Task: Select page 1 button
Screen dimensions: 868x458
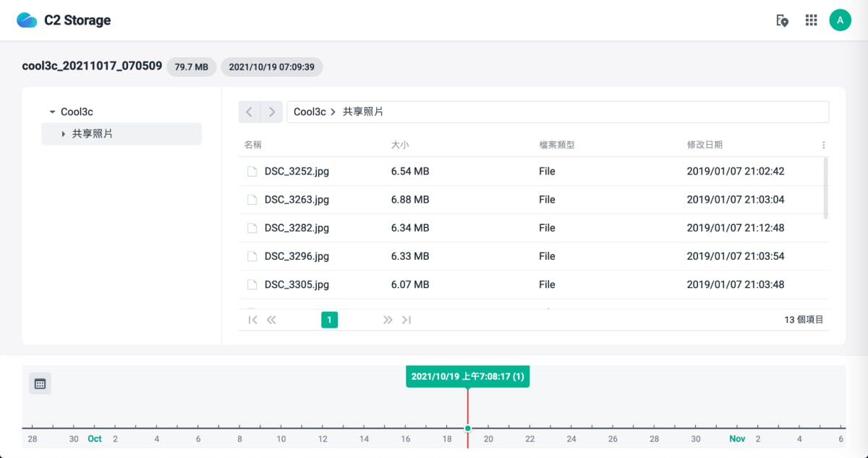Action: pos(329,320)
